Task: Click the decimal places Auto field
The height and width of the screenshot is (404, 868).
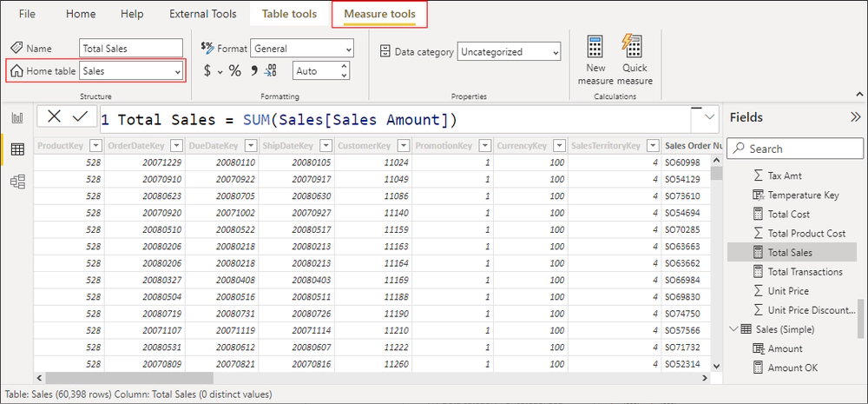Action: pos(315,71)
